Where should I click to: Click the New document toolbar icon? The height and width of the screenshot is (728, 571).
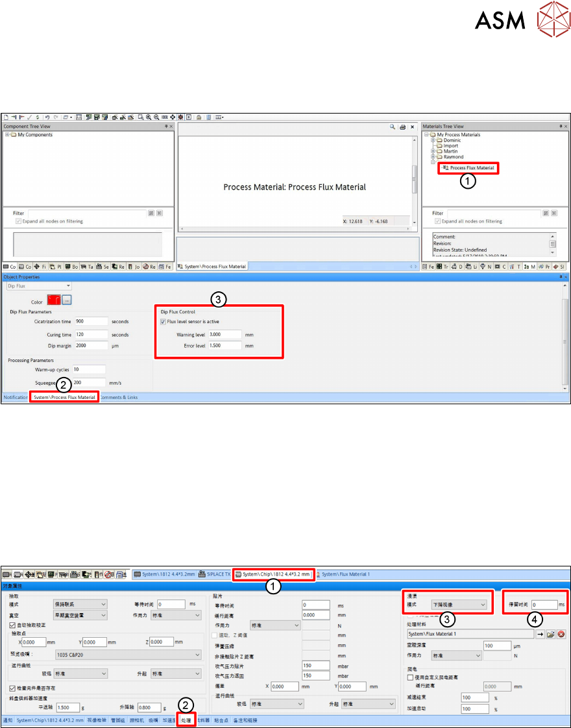pyautogui.click(x=6, y=117)
